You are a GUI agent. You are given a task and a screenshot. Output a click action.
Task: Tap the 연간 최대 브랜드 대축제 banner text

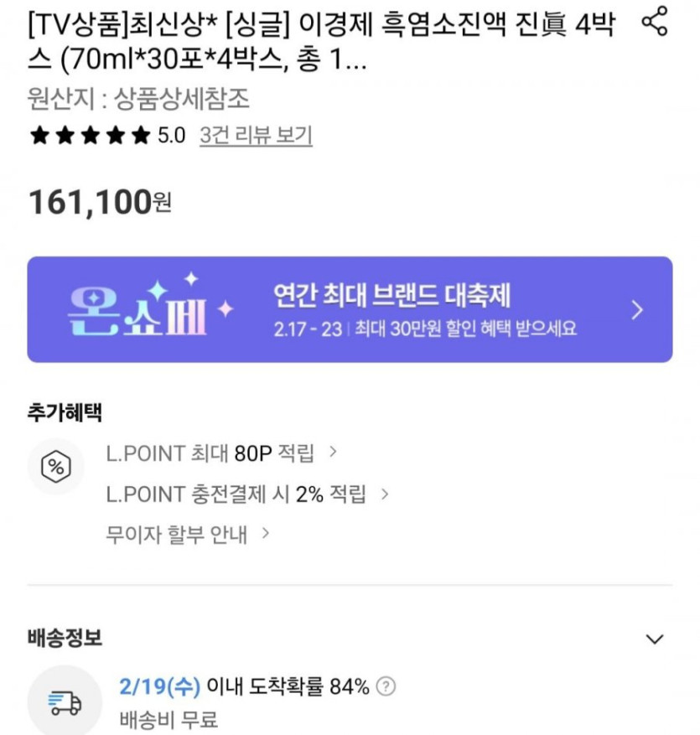pos(391,295)
